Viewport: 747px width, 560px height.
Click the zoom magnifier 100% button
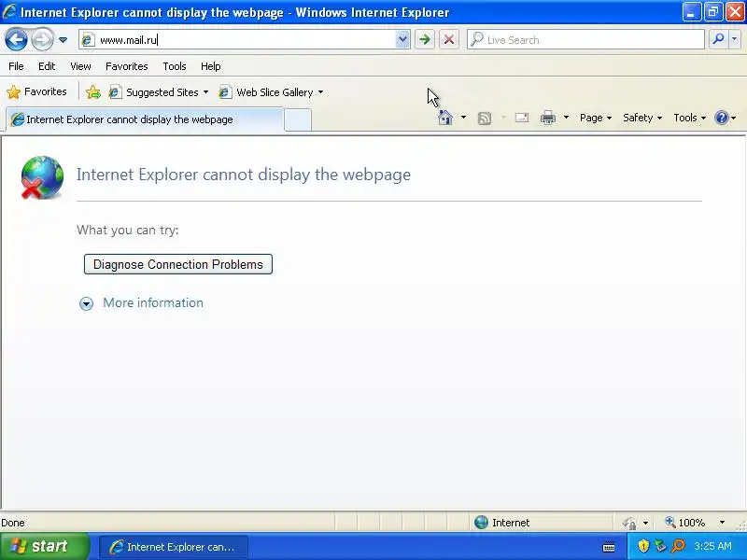[685, 523]
